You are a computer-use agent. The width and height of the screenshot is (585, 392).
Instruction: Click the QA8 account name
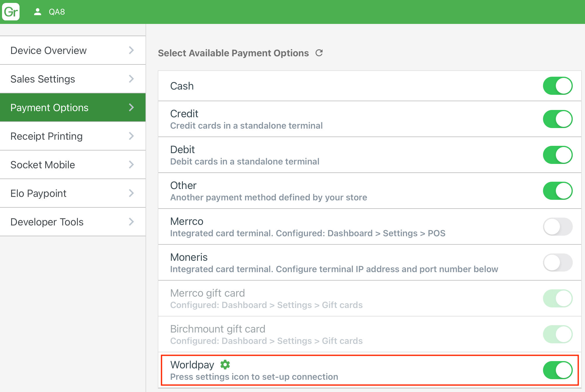[57, 12]
